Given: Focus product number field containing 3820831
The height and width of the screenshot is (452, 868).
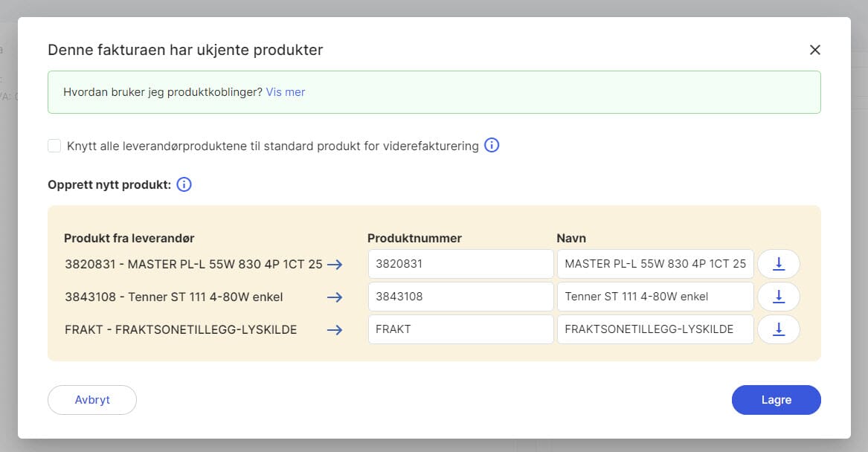Looking at the screenshot, I should pyautogui.click(x=460, y=264).
